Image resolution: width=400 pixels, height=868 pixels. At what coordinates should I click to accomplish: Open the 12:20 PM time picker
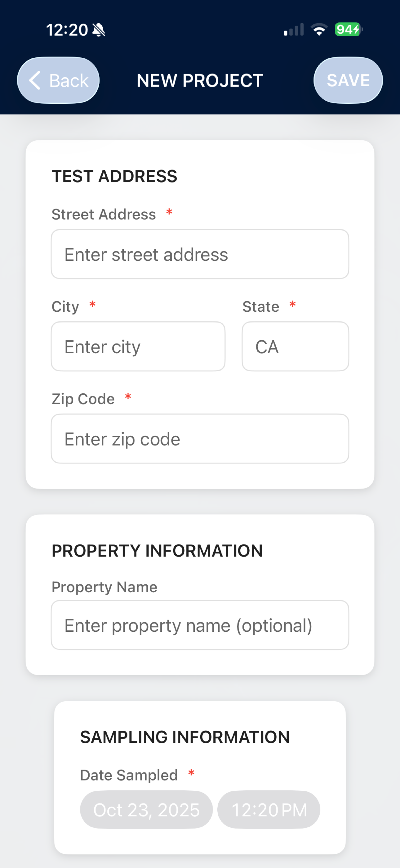(x=269, y=810)
